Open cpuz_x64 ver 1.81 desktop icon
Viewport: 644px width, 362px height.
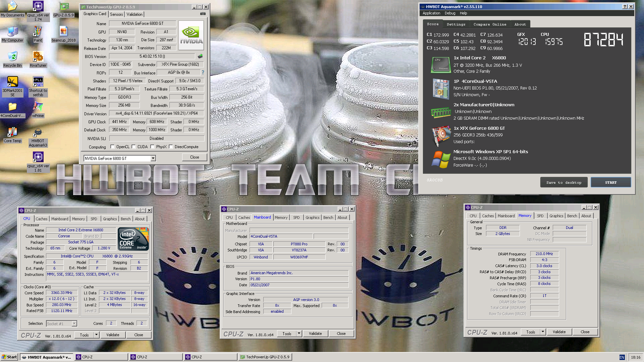pyautogui.click(x=38, y=162)
